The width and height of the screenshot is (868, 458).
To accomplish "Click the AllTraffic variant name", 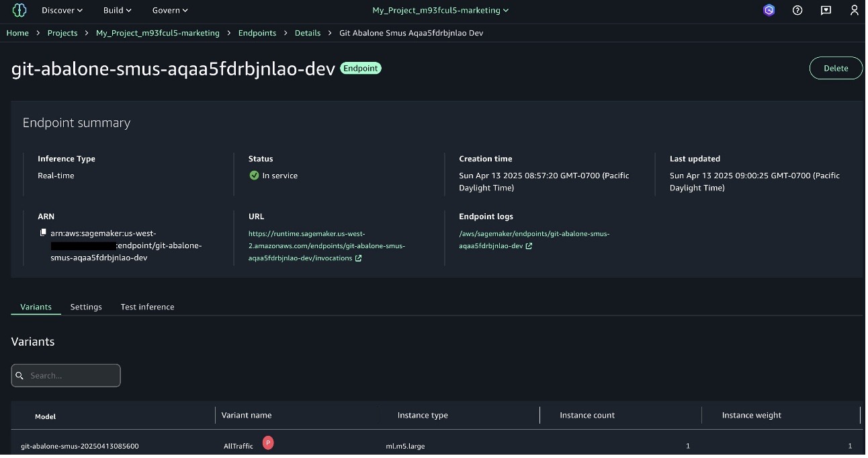I will coord(238,447).
